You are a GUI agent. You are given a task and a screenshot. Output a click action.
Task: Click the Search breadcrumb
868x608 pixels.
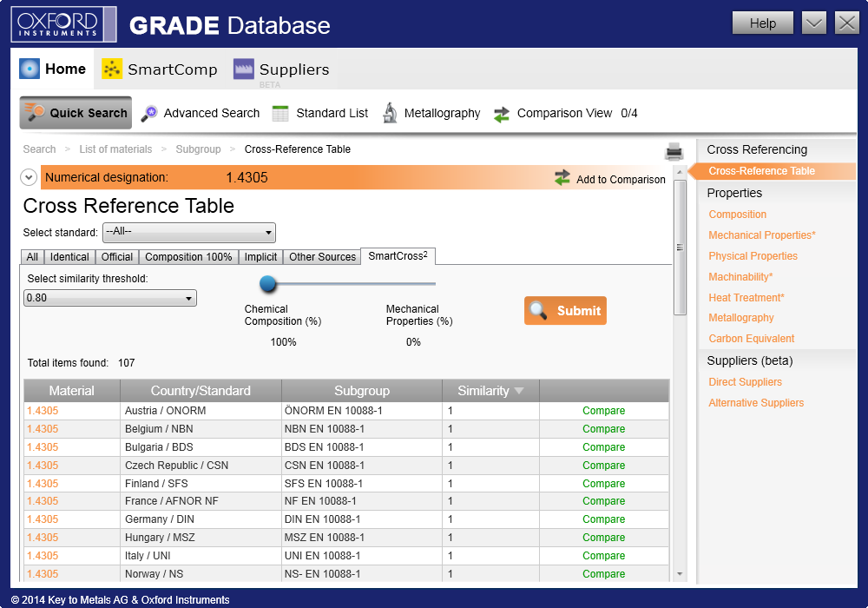click(x=39, y=149)
